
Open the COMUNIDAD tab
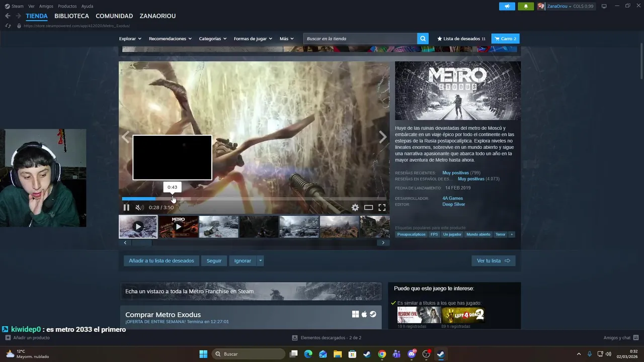(x=114, y=16)
